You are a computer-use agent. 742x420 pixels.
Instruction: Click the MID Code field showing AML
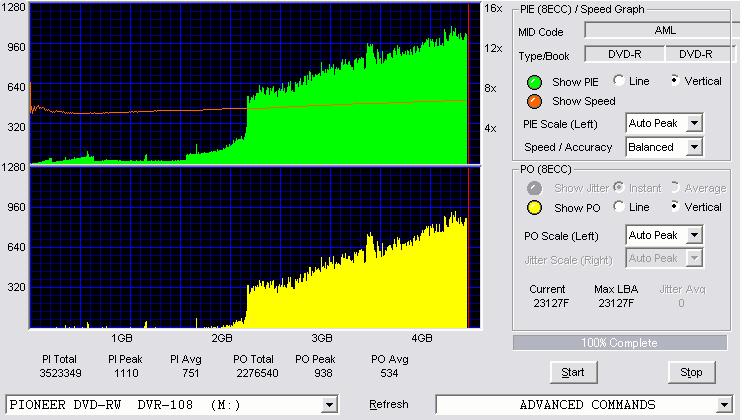pyautogui.click(x=662, y=30)
